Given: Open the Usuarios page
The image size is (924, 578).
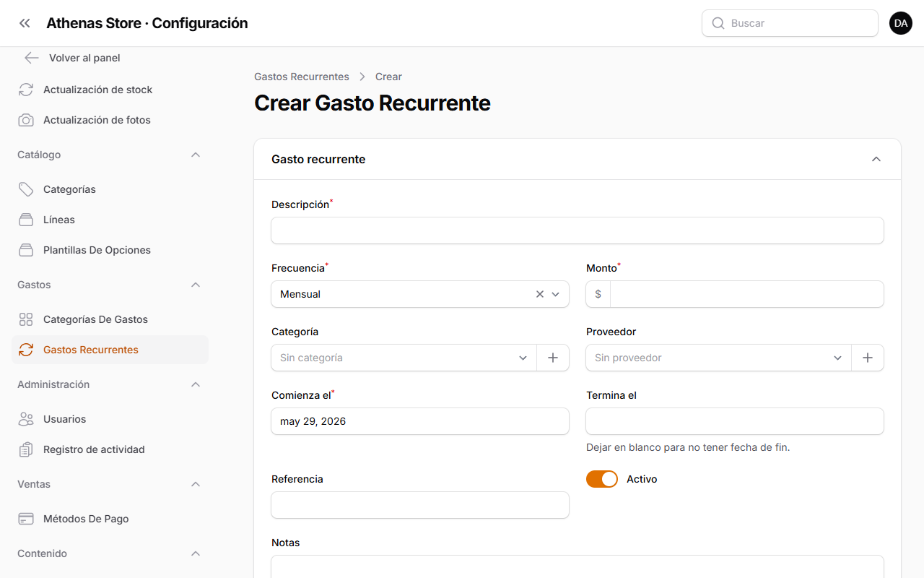Looking at the screenshot, I should click(110, 419).
